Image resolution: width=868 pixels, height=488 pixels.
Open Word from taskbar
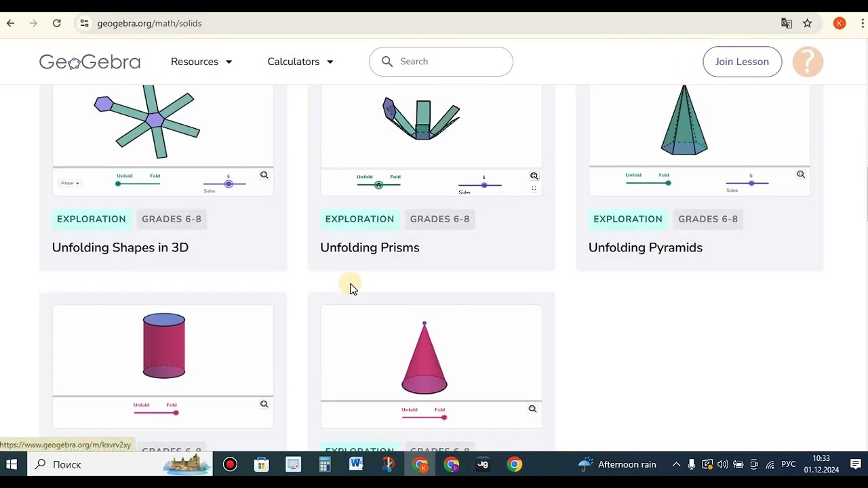356,464
